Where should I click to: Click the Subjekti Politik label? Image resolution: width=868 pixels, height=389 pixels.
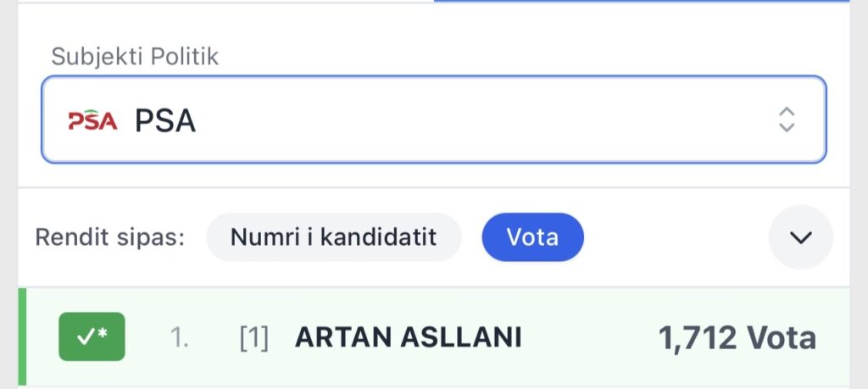[135, 57]
